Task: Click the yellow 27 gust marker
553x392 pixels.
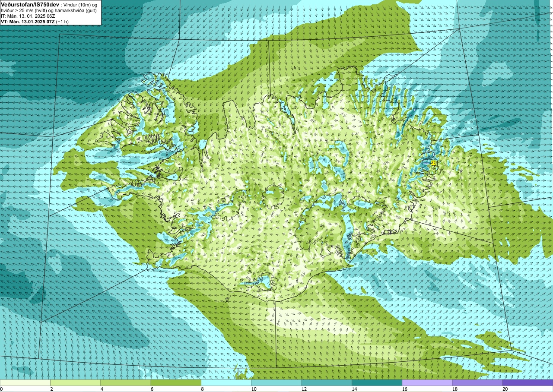Action: pos(433,163)
